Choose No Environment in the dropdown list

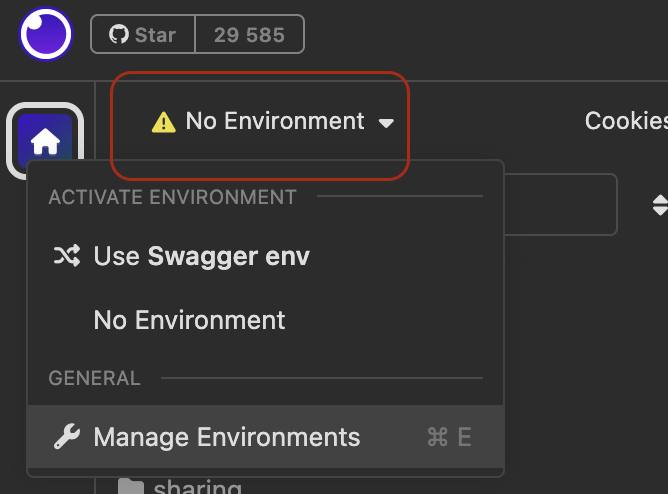pos(189,320)
